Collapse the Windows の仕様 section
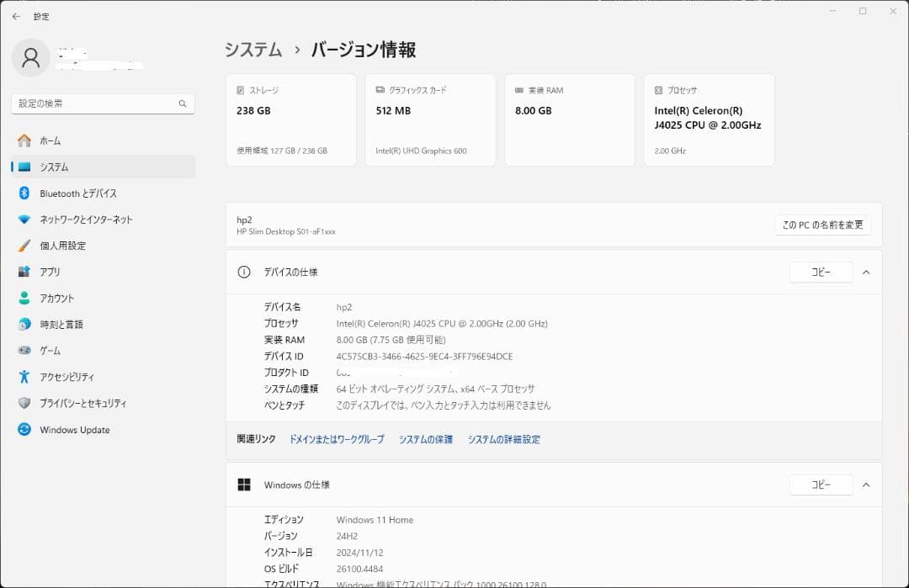 [x=866, y=485]
